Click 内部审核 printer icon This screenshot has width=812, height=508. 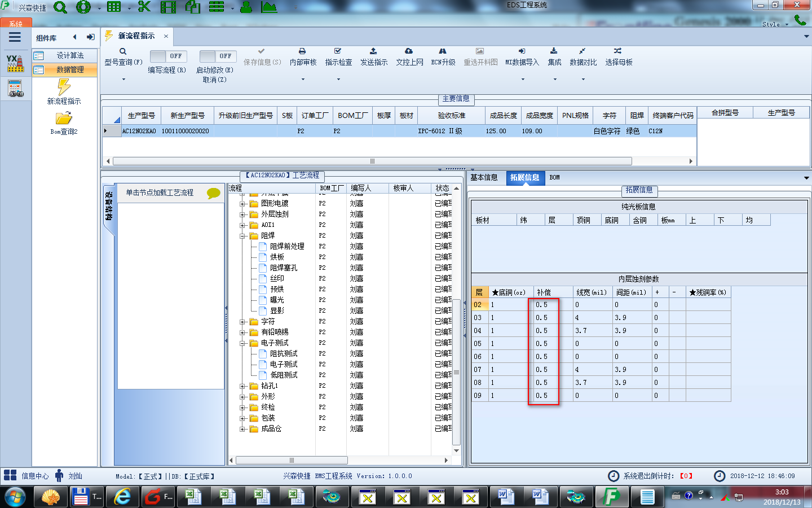(x=302, y=51)
